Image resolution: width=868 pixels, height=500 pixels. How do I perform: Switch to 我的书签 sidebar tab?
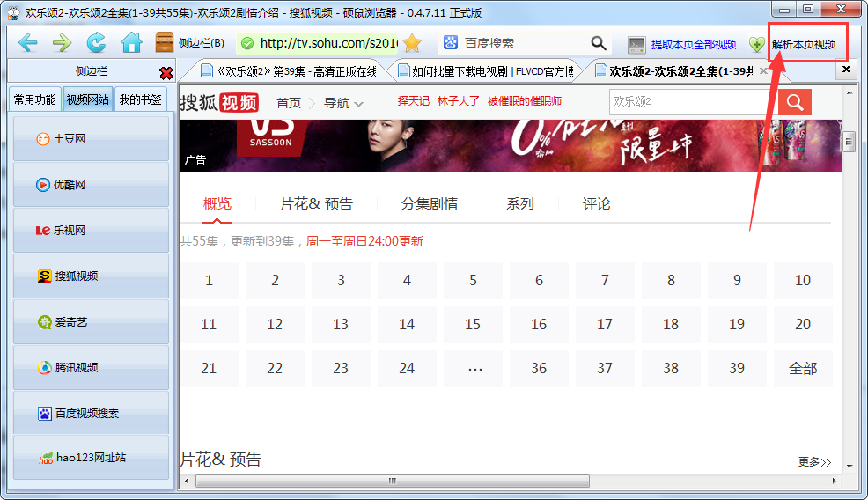[141, 99]
